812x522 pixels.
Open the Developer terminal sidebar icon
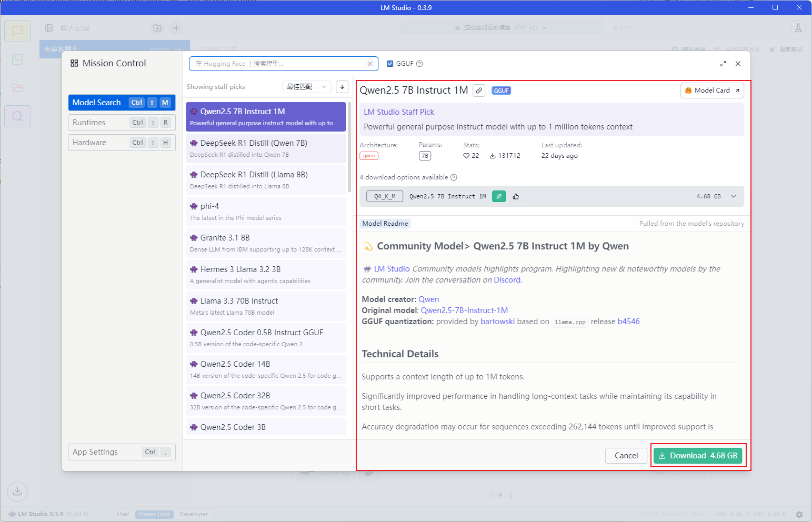(x=17, y=59)
